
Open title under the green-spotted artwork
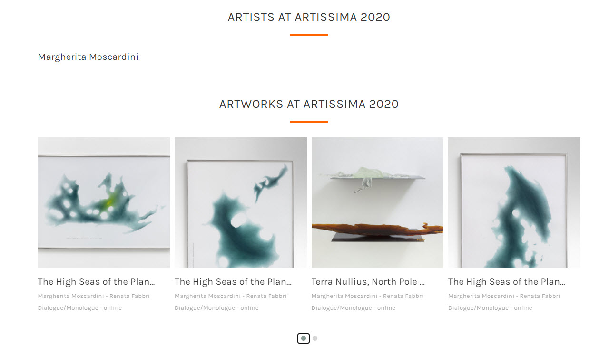click(97, 282)
